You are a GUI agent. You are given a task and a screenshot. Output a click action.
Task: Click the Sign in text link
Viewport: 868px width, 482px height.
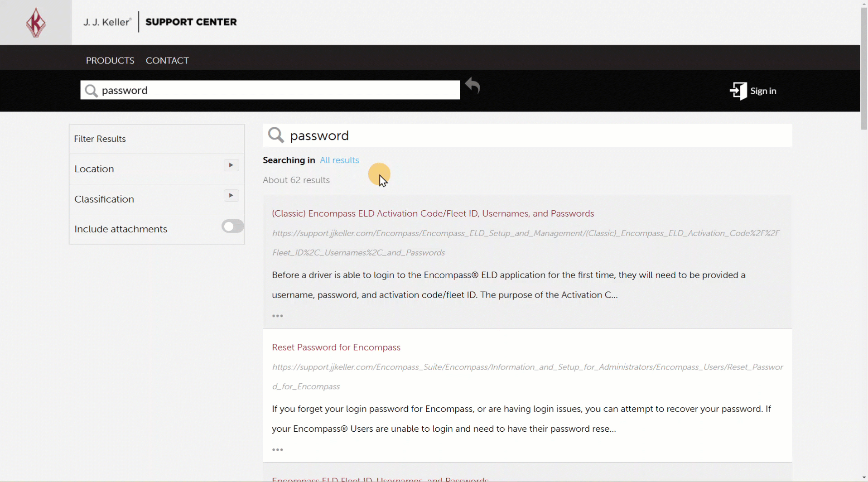click(763, 91)
